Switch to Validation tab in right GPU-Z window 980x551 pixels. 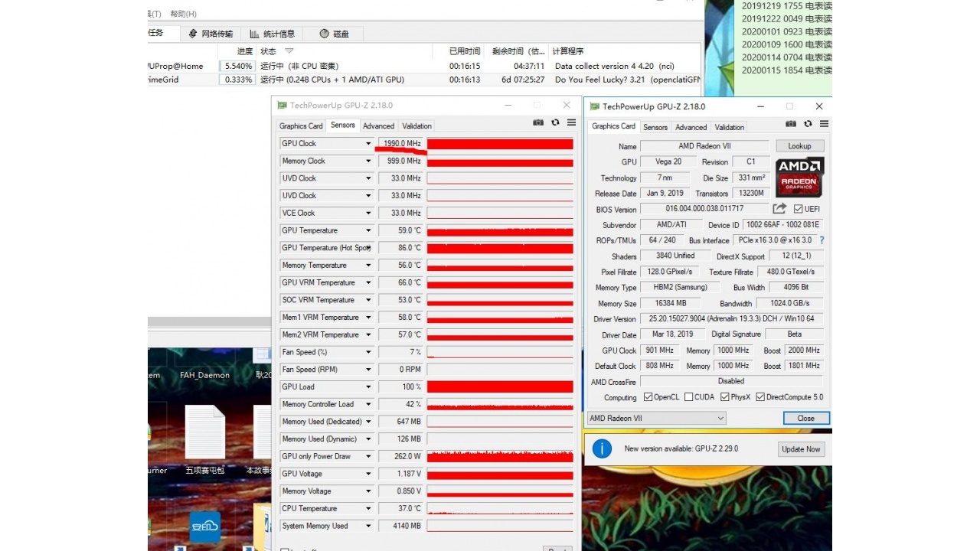tap(729, 127)
